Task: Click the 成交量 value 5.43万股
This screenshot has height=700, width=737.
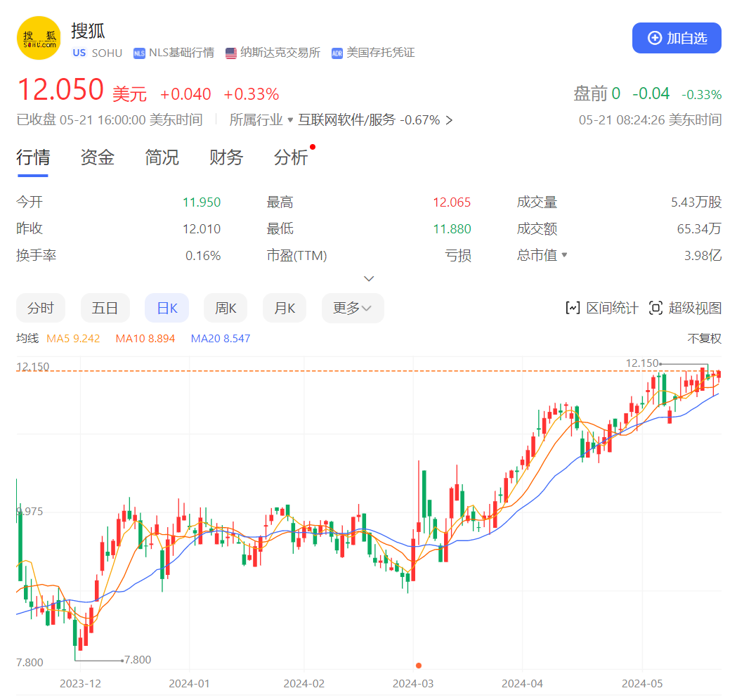Action: tap(696, 202)
